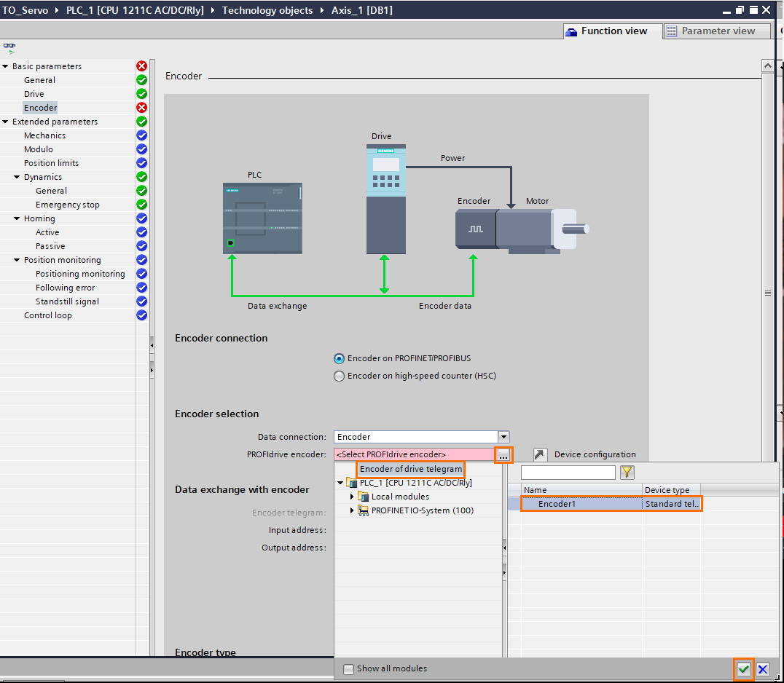This screenshot has height=683, width=784.
Task: Select Encoder in the parameter tree
Action: [41, 108]
